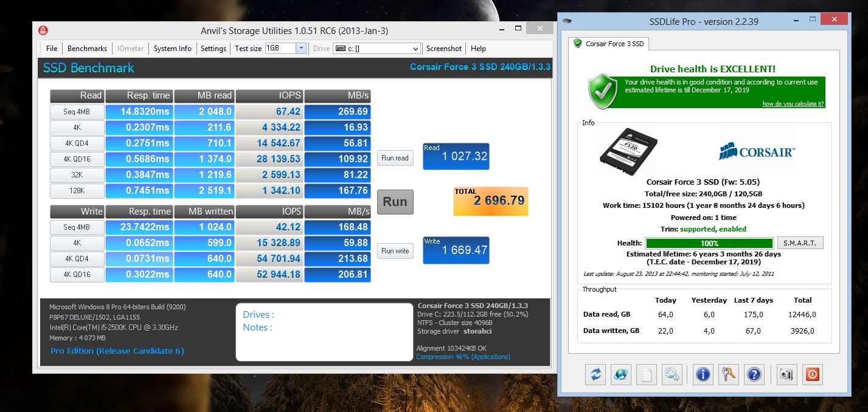Click the Compression 46% (Applications) text
Viewport: 868px width, 412px height.
(464, 357)
